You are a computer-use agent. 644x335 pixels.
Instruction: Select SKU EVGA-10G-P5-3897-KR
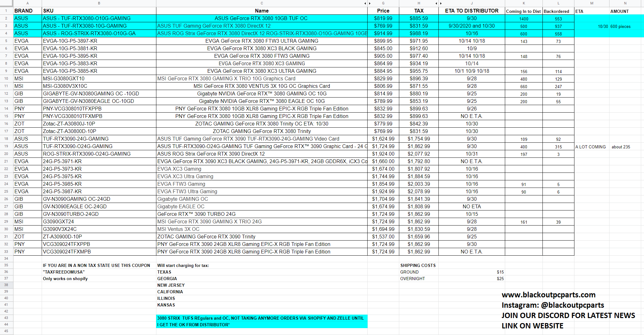tap(99, 41)
